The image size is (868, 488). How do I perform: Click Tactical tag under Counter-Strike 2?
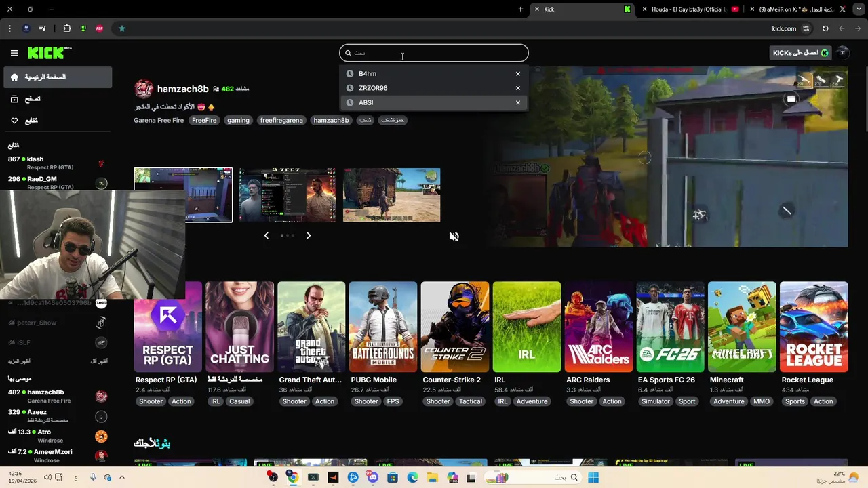[x=471, y=401]
